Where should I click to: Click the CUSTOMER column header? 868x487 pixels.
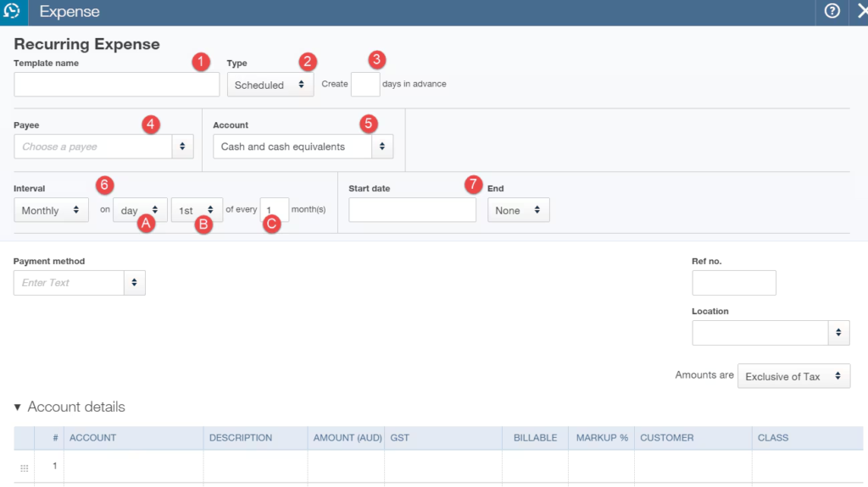693,438
